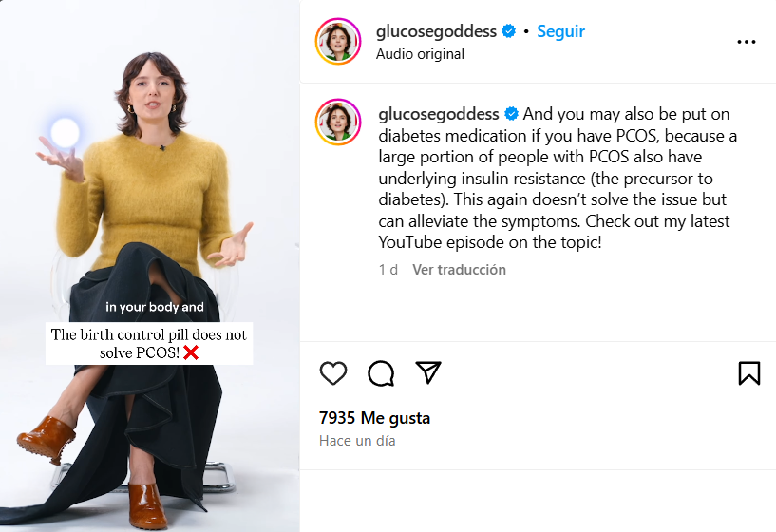Save post with bookmark icon
Image resolution: width=776 pixels, height=532 pixels.
(748, 372)
